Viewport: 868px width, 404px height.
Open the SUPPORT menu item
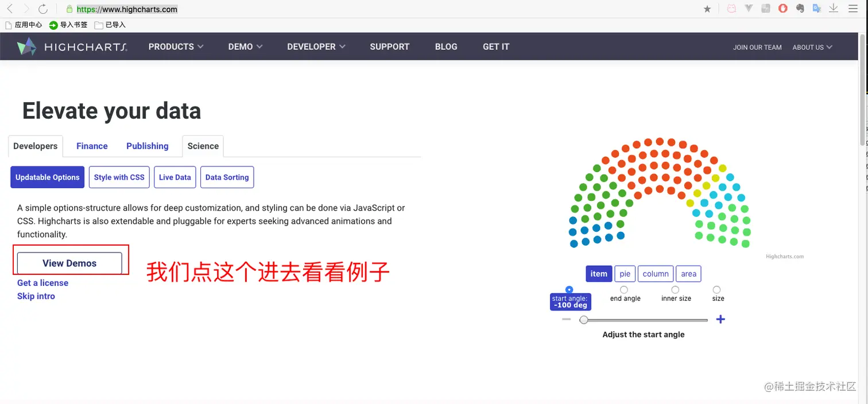[390, 46]
